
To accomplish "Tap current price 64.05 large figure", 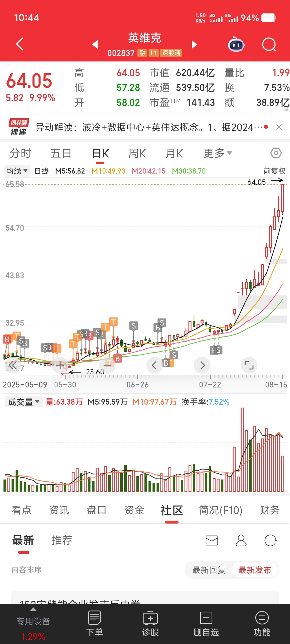I will pos(29,80).
